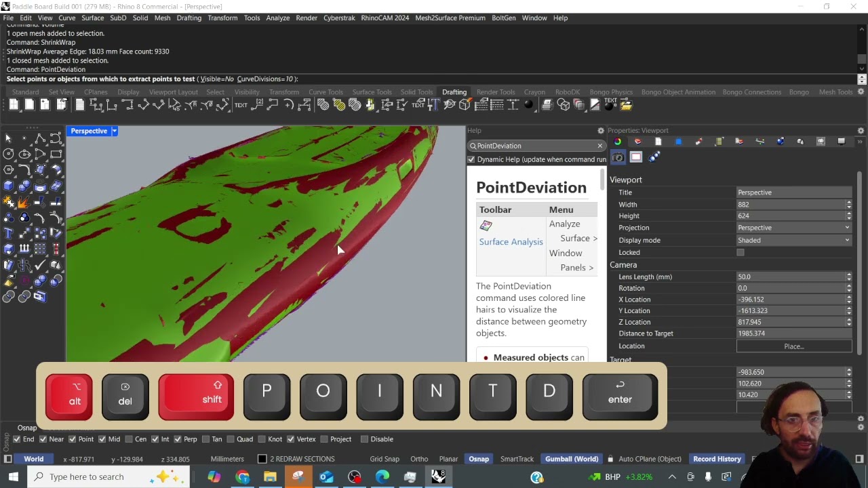Open the Layers panel tab icon
The image size is (868, 488).
(637, 142)
